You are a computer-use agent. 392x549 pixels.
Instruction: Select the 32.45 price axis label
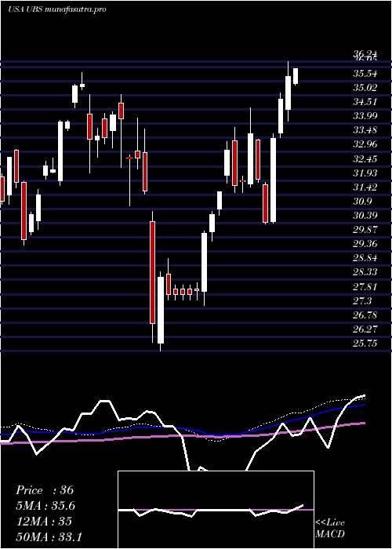[x=365, y=159]
